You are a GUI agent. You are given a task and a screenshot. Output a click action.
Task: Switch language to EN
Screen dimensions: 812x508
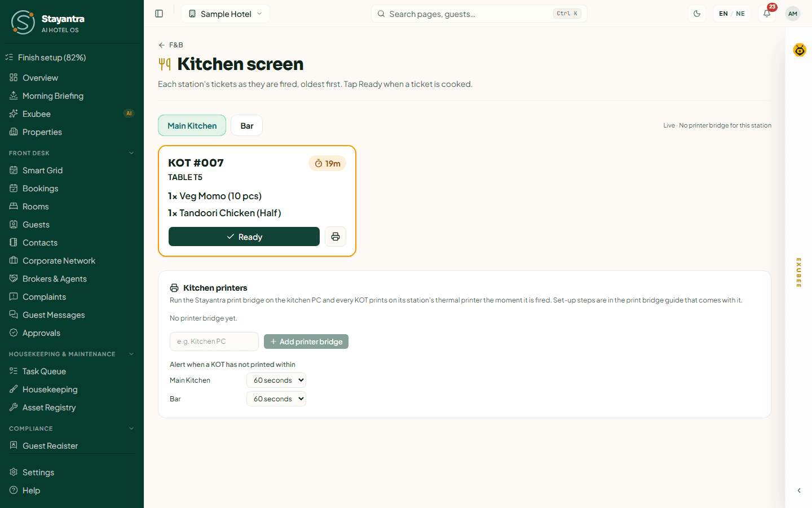pos(723,14)
